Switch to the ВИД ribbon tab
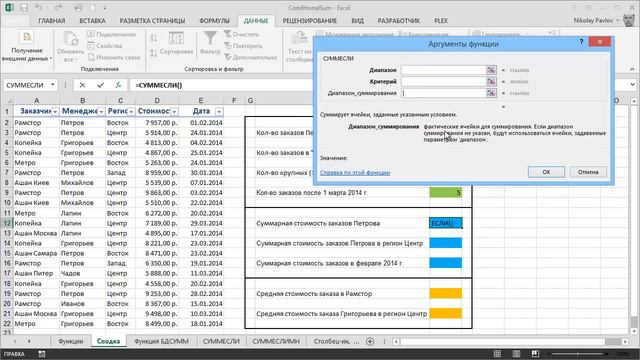 coord(357,20)
